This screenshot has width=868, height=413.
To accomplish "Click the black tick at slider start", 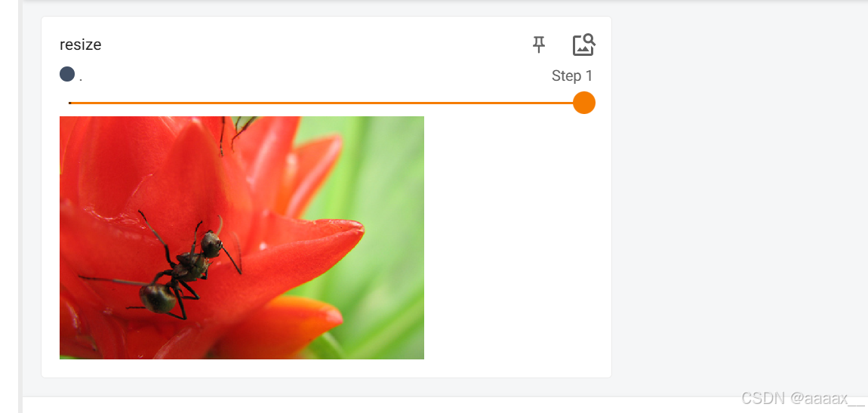I will (x=69, y=103).
